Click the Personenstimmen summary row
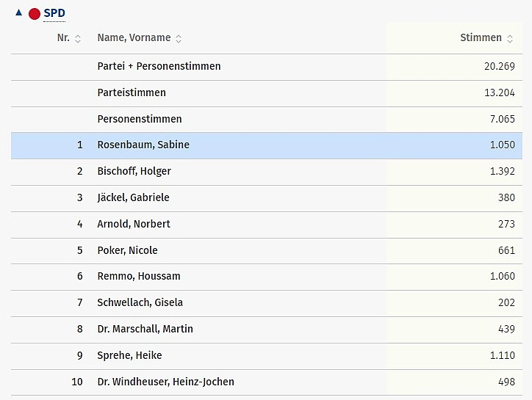Screen dimensions: 532x400 click(140, 119)
